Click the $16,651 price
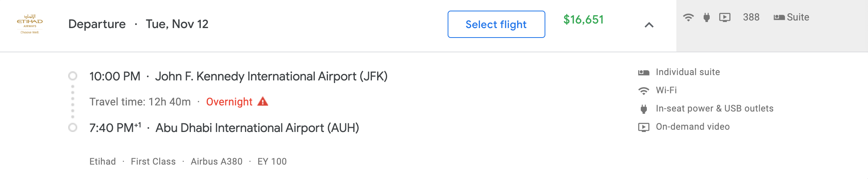The height and width of the screenshot is (179, 868). [x=583, y=20]
